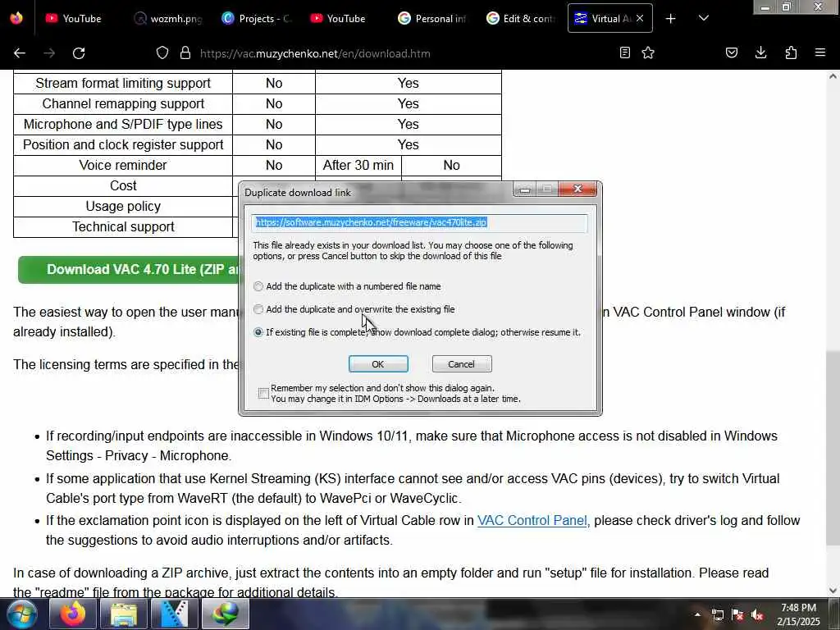Open the video editor taskbar icon
This screenshot has width=840, height=630.
175,614
